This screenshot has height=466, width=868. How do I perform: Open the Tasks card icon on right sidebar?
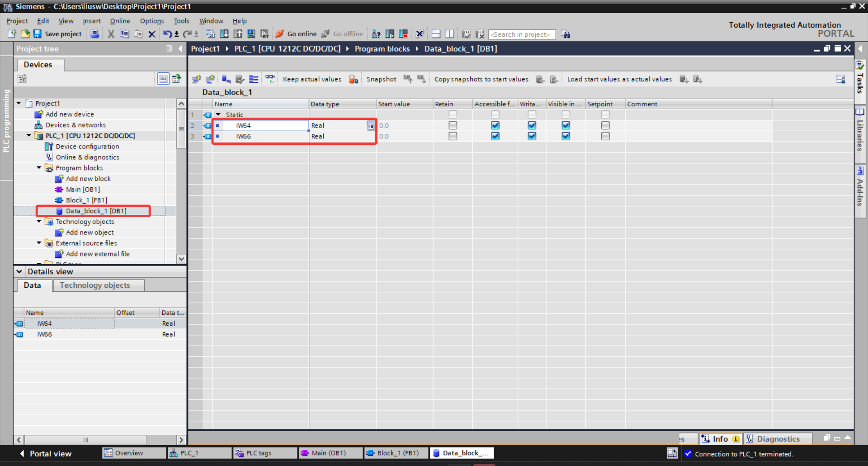coord(860,65)
